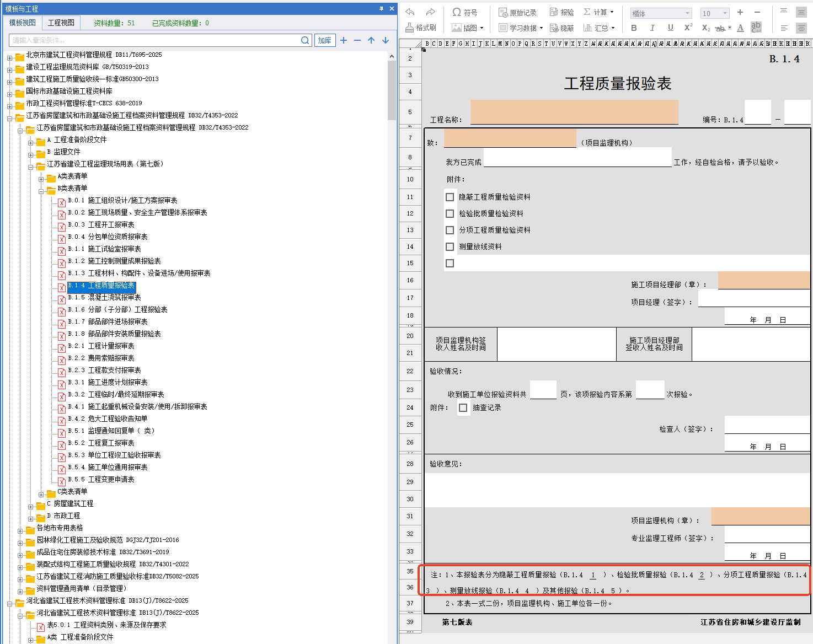Tick the 测量放线资料 checkbox
Image resolution: width=813 pixels, height=644 pixels.
pyautogui.click(x=450, y=246)
